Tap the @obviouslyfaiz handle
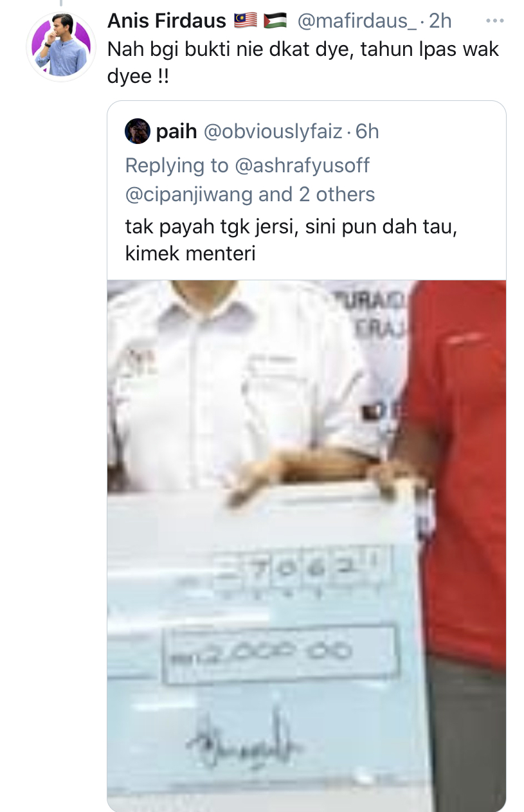The height and width of the screenshot is (812, 524). click(x=273, y=132)
